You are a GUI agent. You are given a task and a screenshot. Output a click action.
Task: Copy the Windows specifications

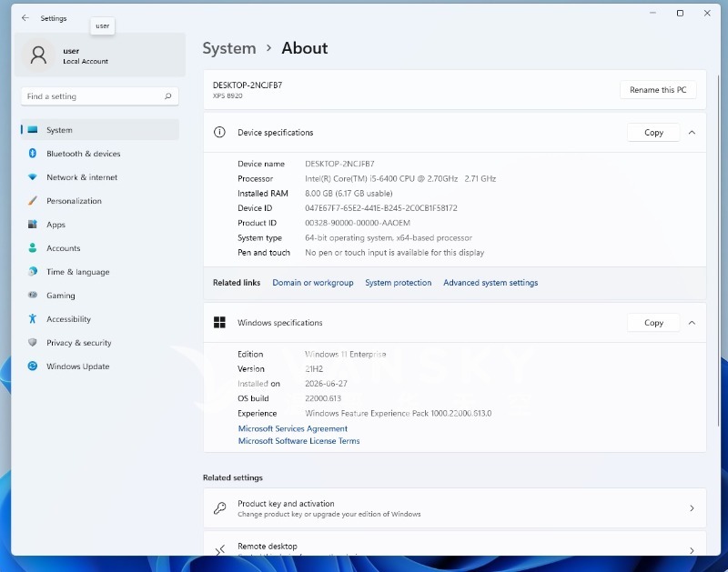click(653, 323)
